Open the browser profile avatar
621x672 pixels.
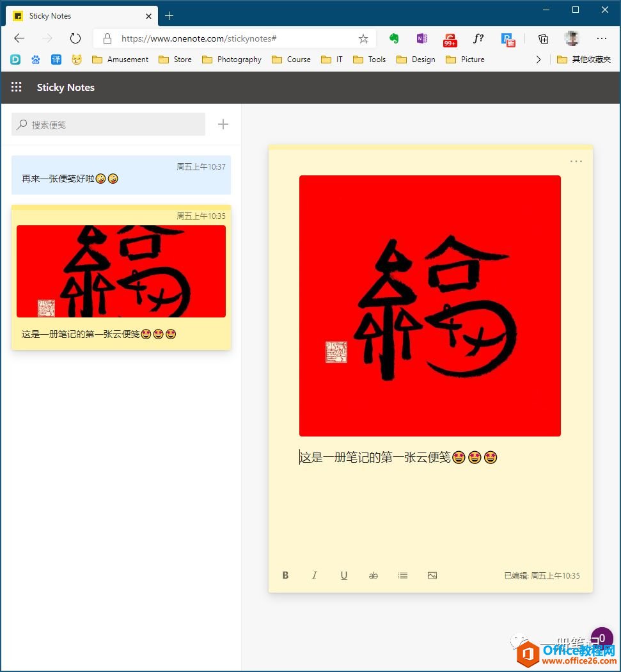[x=572, y=38]
